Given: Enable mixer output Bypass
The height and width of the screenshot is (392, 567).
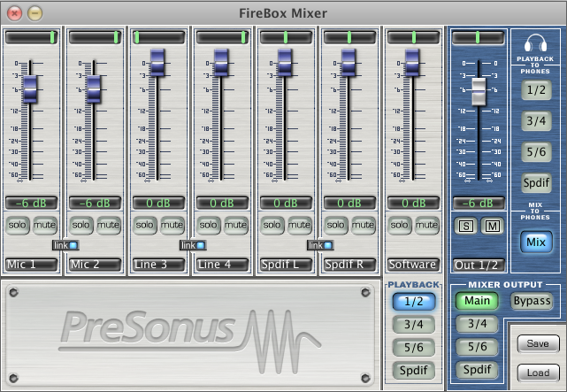Looking at the screenshot, I should (x=532, y=301).
